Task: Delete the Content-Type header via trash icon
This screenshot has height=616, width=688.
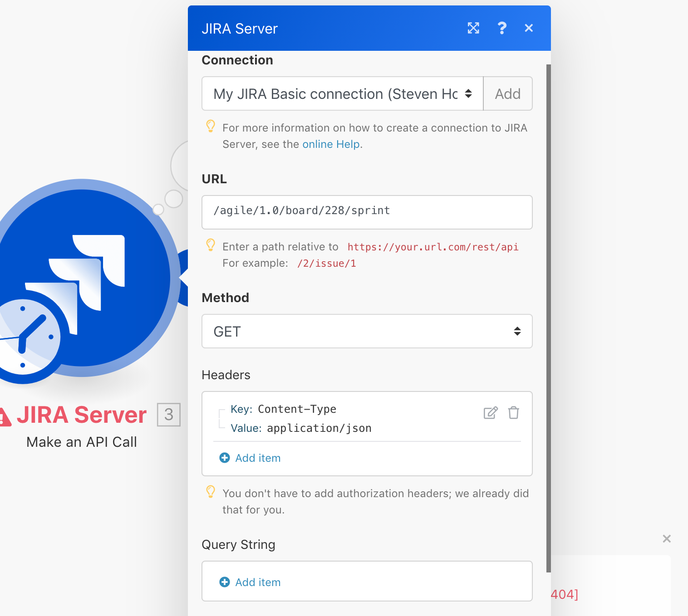Action: point(513,413)
